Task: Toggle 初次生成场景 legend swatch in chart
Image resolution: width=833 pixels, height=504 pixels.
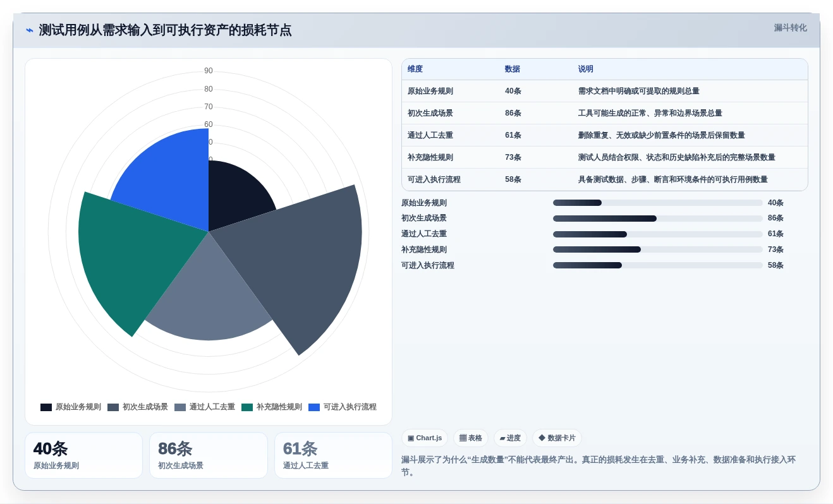Action: [113, 407]
